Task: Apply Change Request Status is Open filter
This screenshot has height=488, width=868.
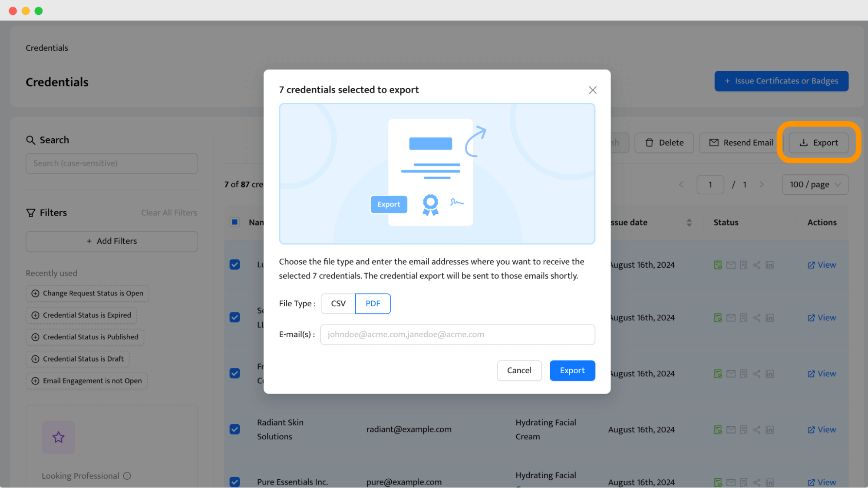Action: (x=87, y=293)
